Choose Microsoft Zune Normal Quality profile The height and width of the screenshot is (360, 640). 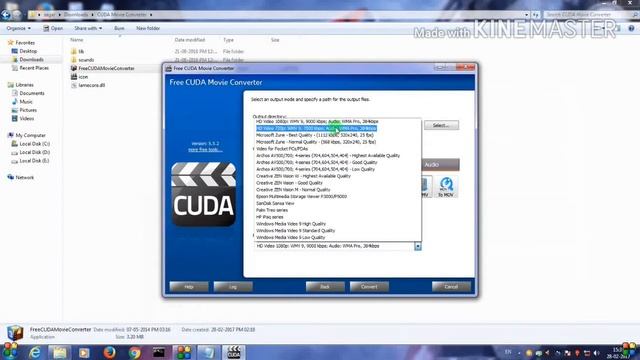tap(316, 142)
